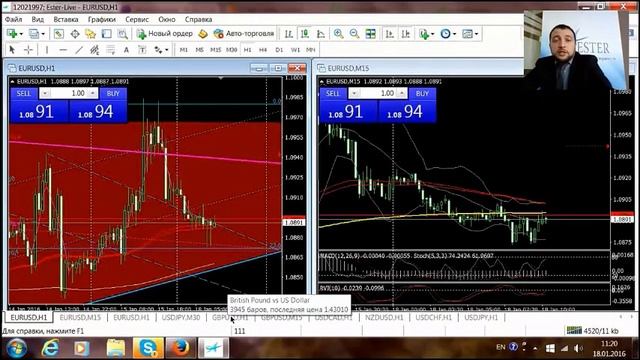Click SELL in the EURUSD,M15 chart
The width and height of the screenshot is (640, 360).
click(333, 93)
